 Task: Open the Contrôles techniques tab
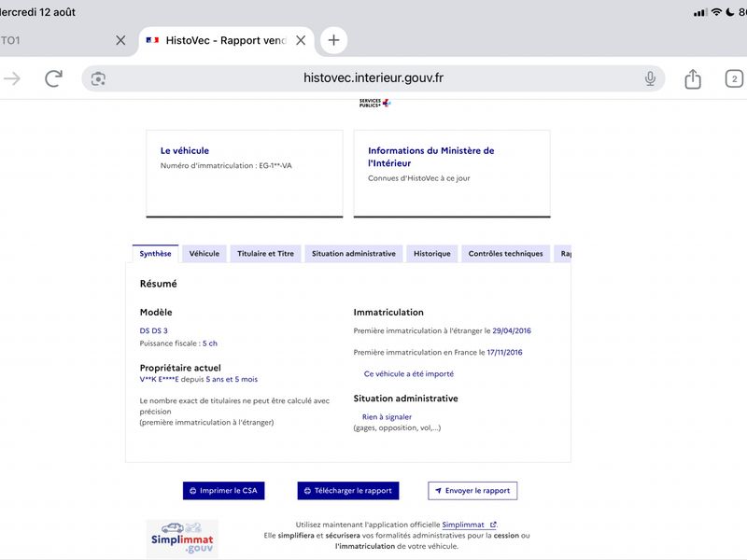pyautogui.click(x=505, y=254)
